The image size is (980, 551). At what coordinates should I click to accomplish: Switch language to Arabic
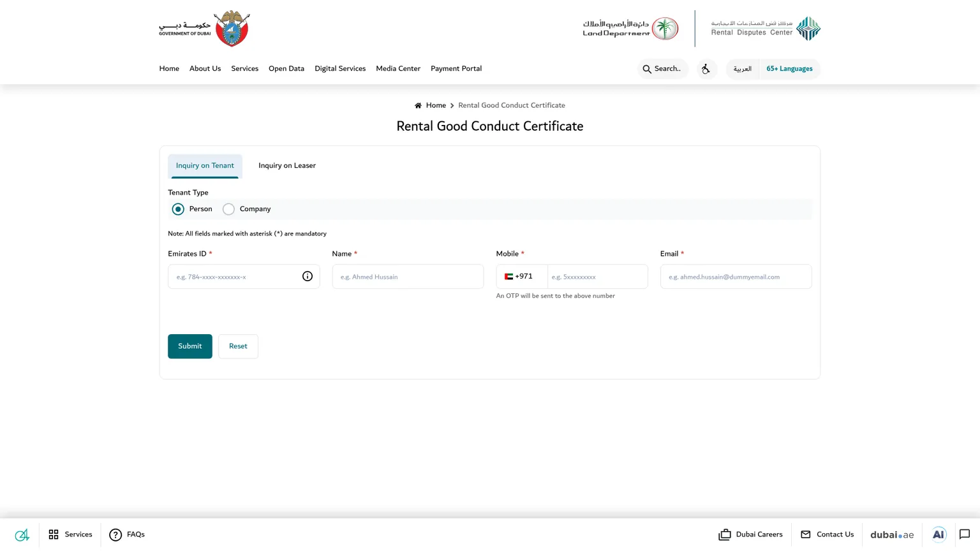pyautogui.click(x=742, y=69)
